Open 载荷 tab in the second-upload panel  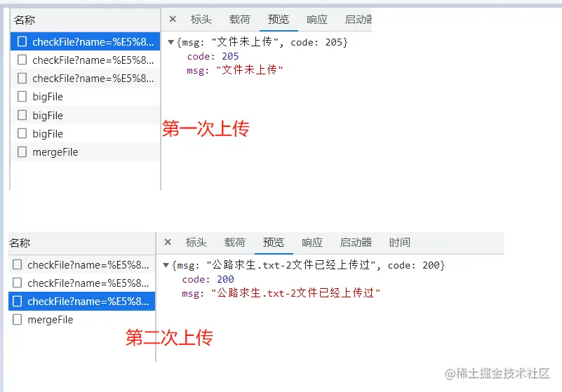pyautogui.click(x=235, y=243)
